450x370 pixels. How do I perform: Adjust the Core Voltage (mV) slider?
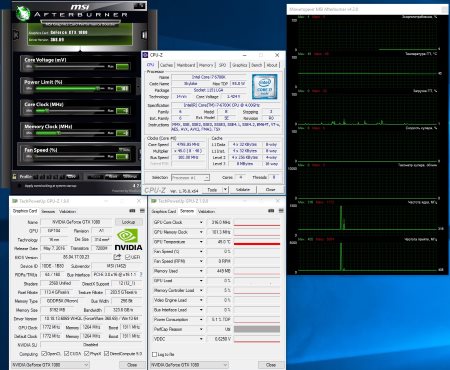[x=69, y=66]
